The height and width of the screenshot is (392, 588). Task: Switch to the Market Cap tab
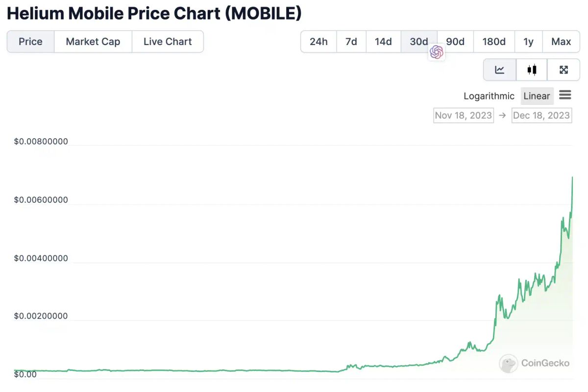click(x=93, y=42)
